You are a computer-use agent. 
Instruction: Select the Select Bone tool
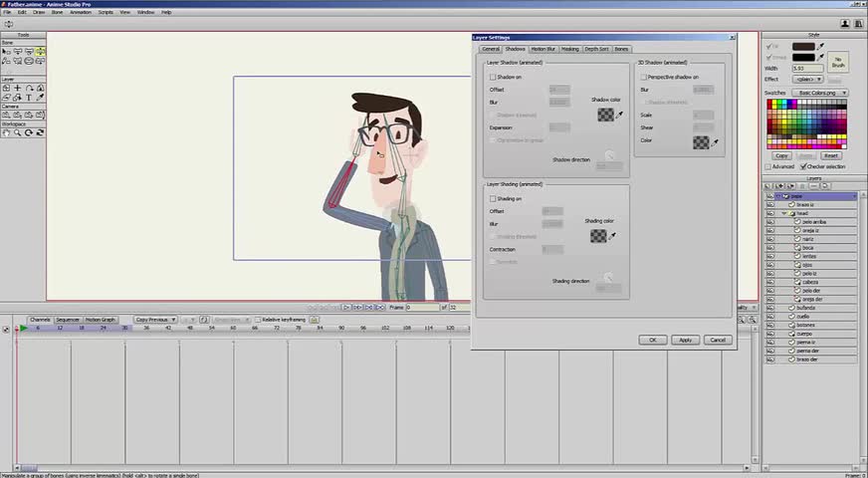pos(6,52)
